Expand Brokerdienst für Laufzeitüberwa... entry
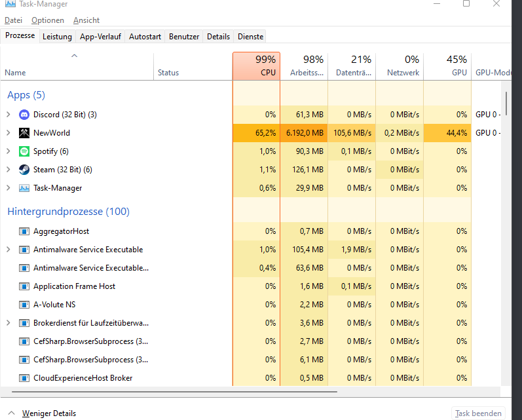The height and width of the screenshot is (420, 522). click(x=9, y=323)
